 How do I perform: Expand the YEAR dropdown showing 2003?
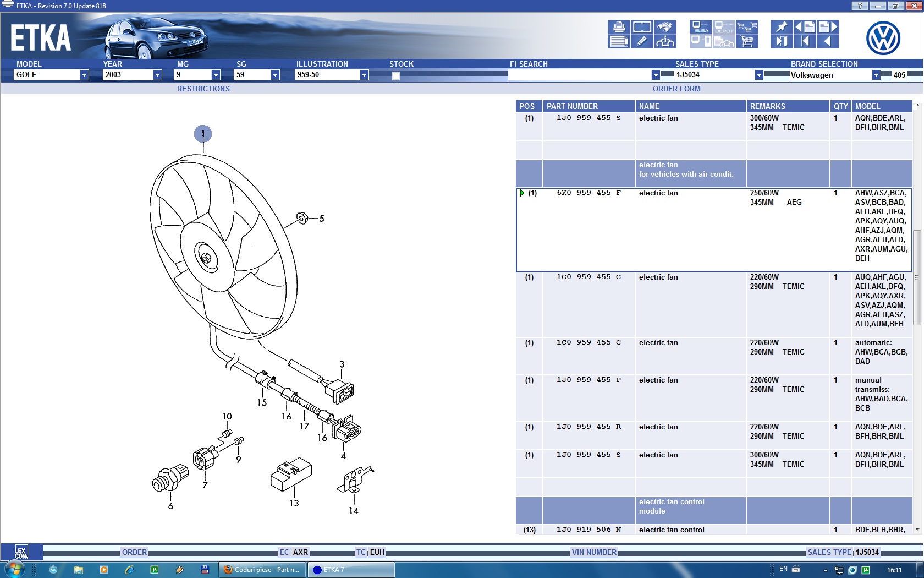click(157, 75)
